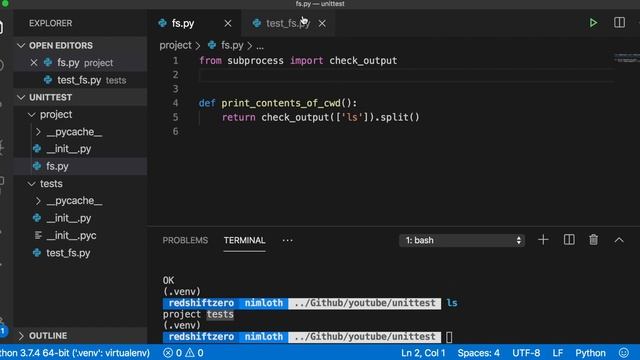Change LF end-of-line sequence
Viewport: 640px width, 360px height.
click(558, 353)
